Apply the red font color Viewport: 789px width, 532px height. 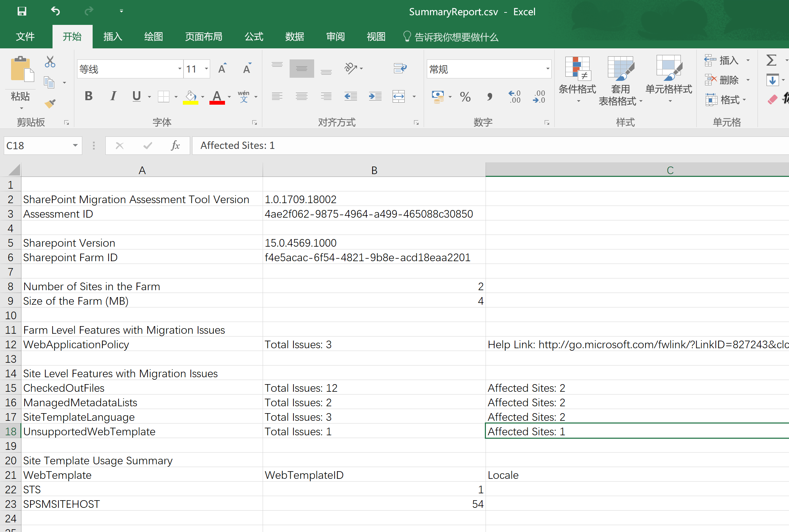[217, 97]
